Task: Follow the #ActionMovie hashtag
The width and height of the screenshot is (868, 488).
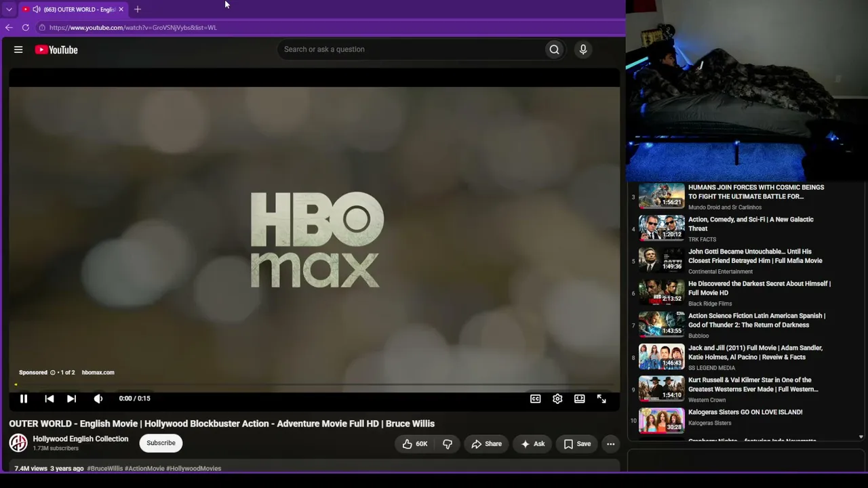Action: [x=144, y=468]
